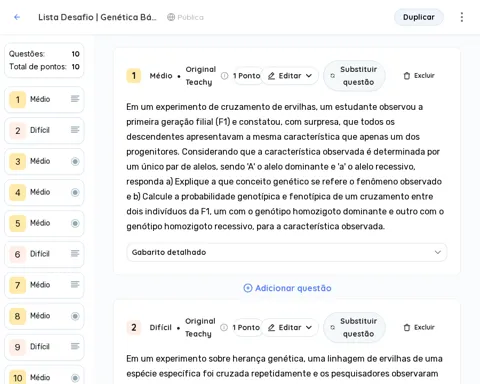This screenshot has width=480, height=384.
Task: Click the Total de pontos label
Action: tap(38, 67)
